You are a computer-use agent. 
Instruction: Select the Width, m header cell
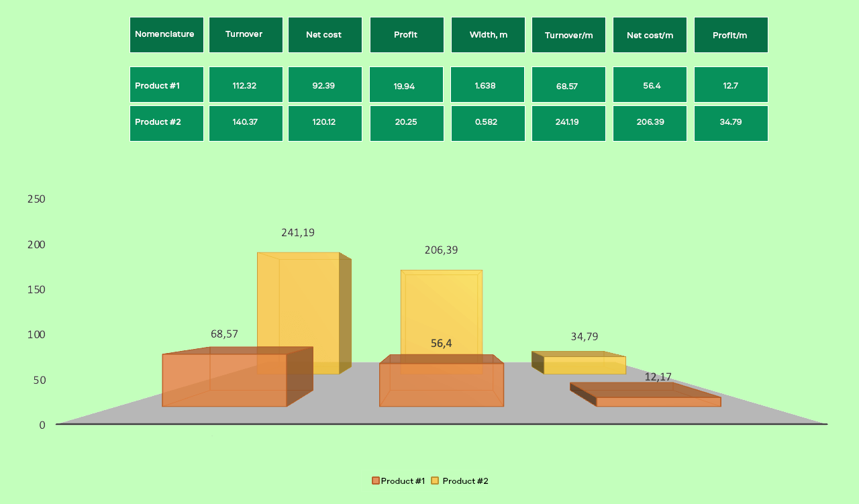coord(488,34)
